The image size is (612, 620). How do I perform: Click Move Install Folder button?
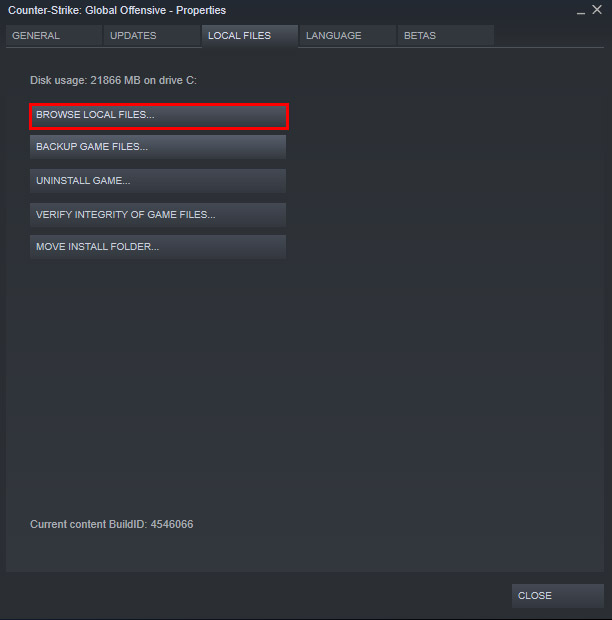158,247
